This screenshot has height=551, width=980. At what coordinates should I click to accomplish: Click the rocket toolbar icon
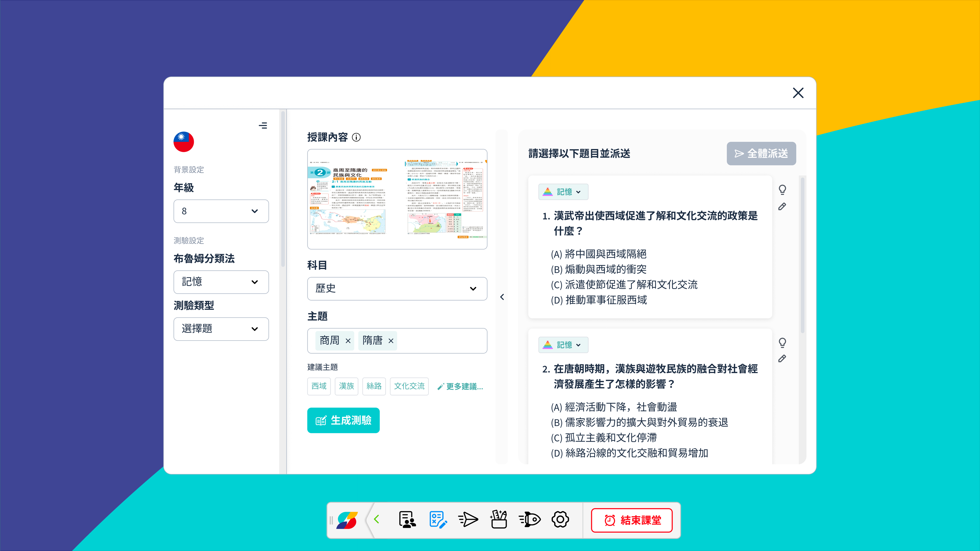coord(529,520)
